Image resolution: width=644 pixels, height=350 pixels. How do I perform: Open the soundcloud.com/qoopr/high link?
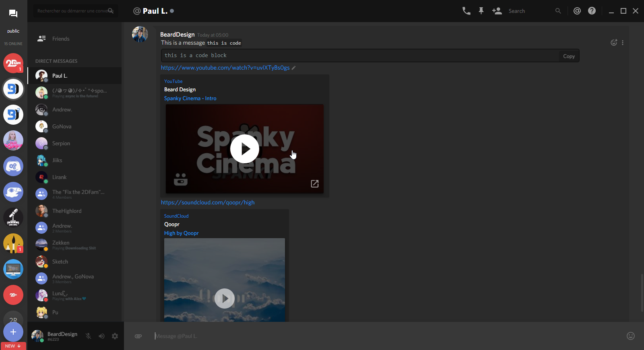[208, 202]
